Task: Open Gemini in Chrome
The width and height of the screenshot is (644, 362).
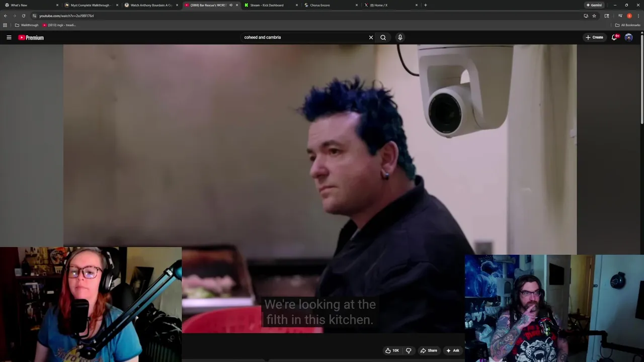Action: [594, 5]
